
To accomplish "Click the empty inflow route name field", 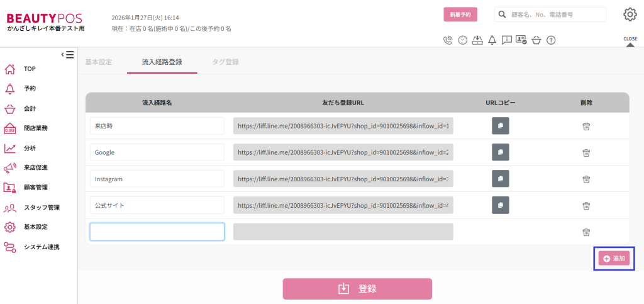I will coord(157,232).
